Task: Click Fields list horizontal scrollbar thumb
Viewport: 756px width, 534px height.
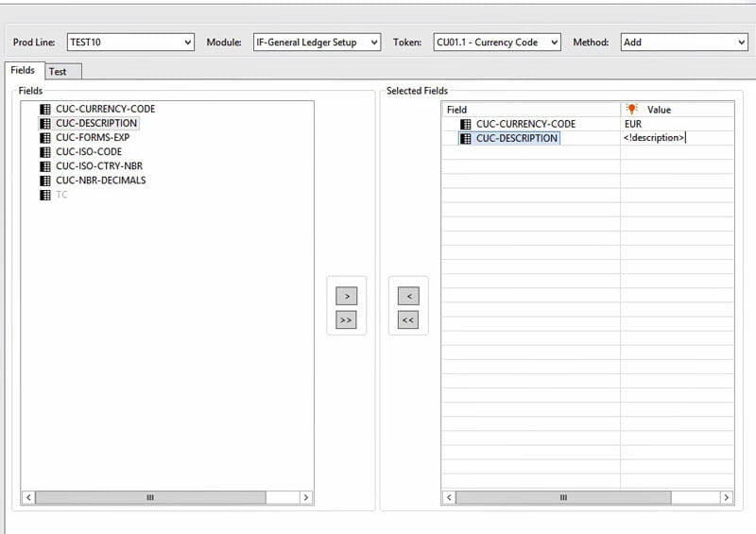Action: 150,497
